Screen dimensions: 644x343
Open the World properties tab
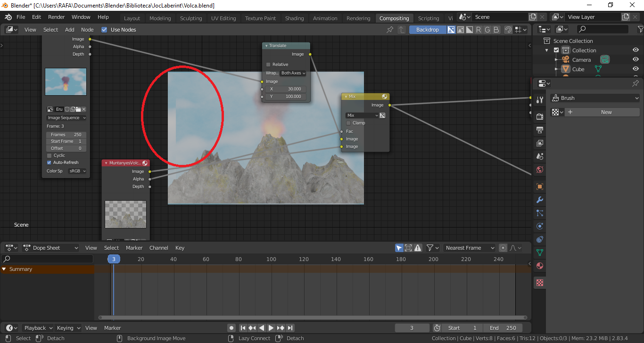tap(540, 170)
